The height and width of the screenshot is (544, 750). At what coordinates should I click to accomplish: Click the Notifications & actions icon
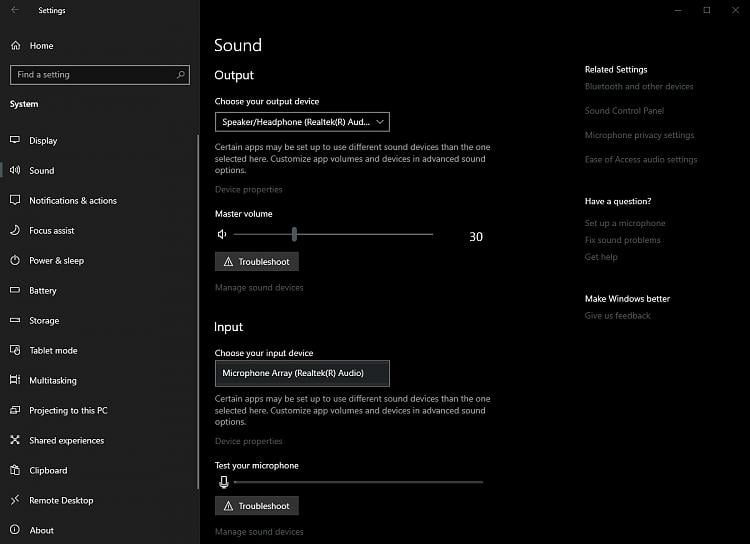[15, 200]
